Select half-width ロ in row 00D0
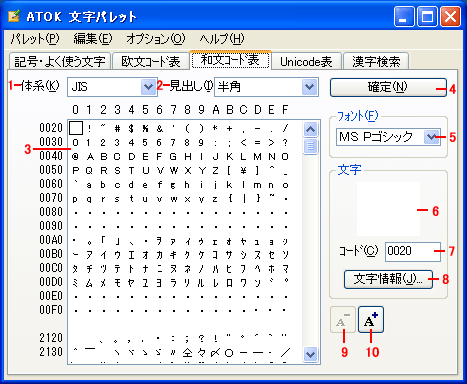Screen dimensions: 467x384 229,283
